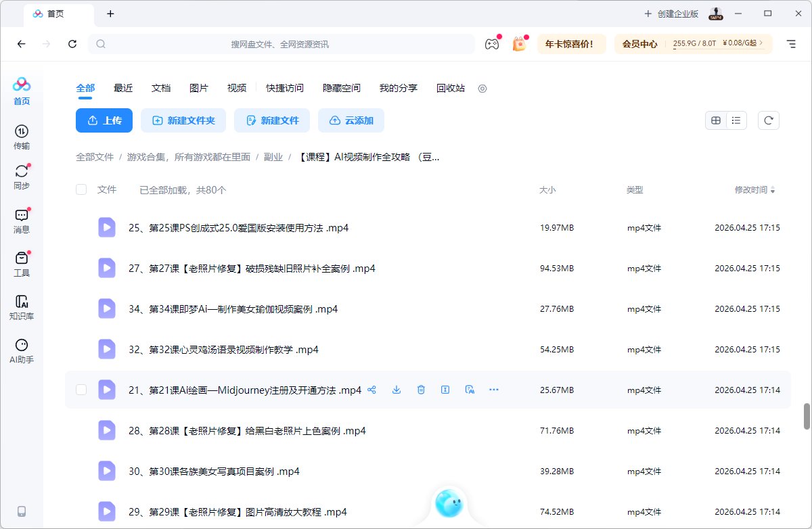The image size is (812, 529).
Task: Tick the select-all checkbox beside 文件 header
Action: [x=81, y=190]
